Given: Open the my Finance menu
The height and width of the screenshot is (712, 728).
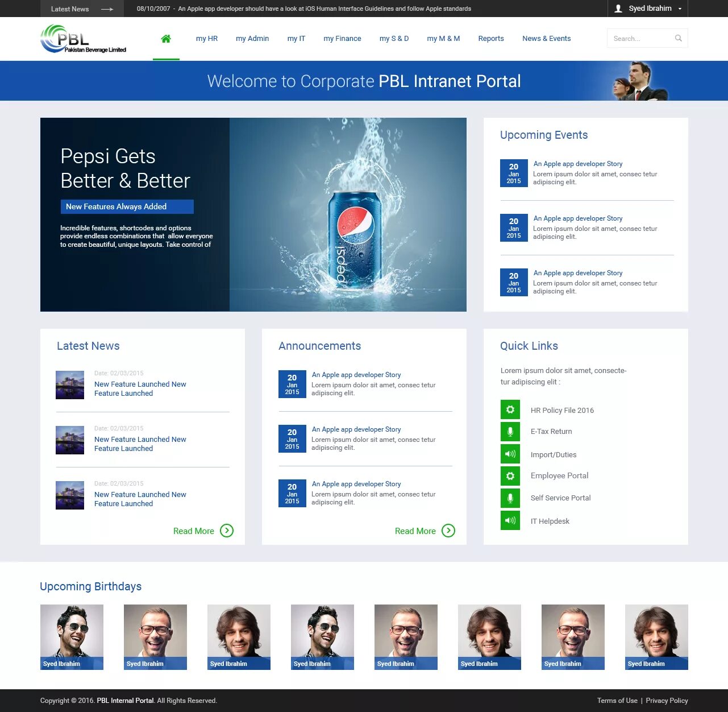Looking at the screenshot, I should 342,39.
